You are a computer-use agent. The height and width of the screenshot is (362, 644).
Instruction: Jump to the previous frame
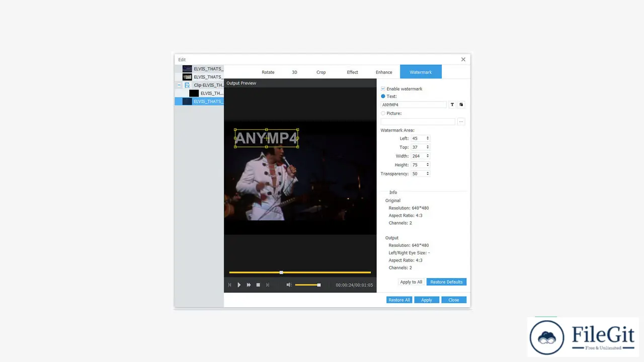230,285
